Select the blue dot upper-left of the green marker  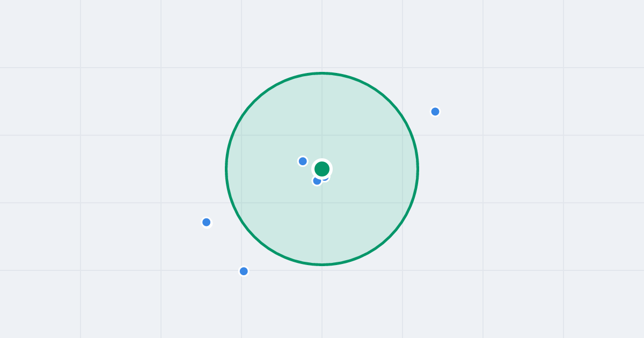303,161
